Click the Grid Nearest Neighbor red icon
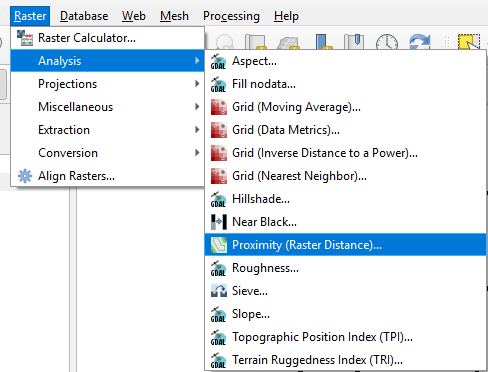 coord(219,176)
